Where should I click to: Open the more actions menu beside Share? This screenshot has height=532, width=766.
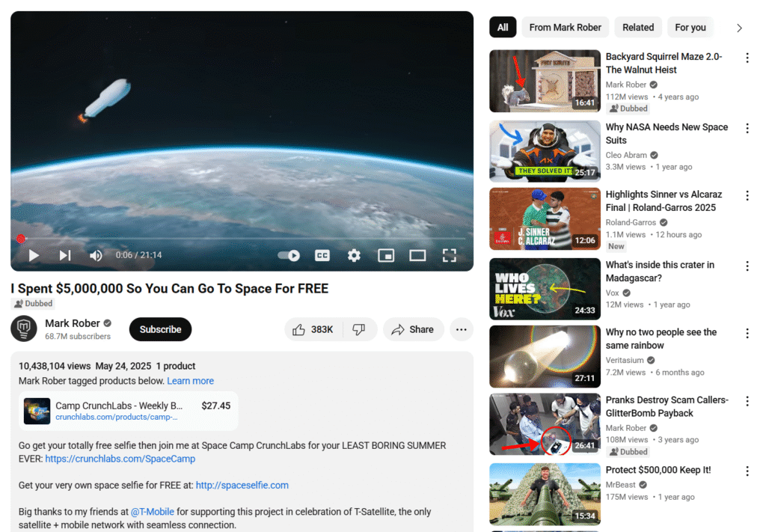[461, 329]
